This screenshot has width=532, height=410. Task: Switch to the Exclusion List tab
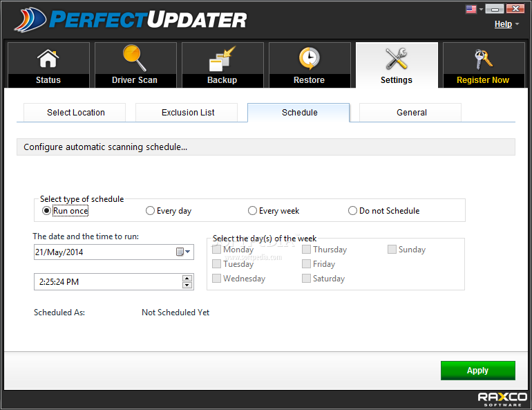click(x=187, y=112)
